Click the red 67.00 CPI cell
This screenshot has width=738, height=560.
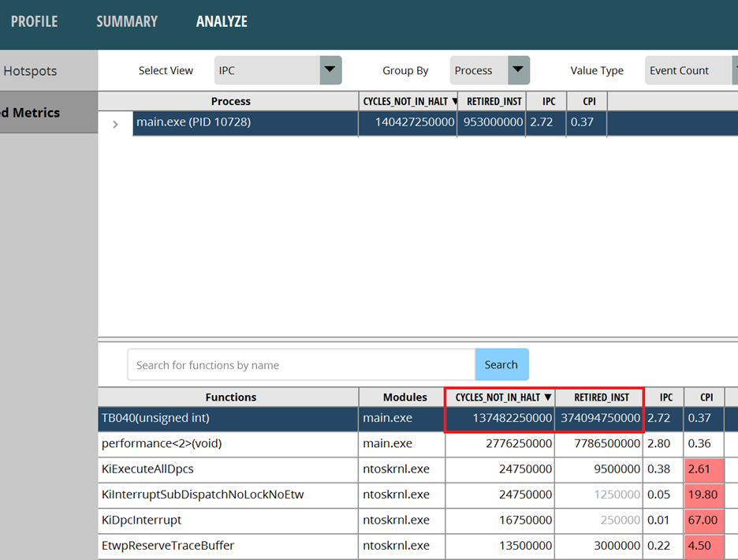702,521
